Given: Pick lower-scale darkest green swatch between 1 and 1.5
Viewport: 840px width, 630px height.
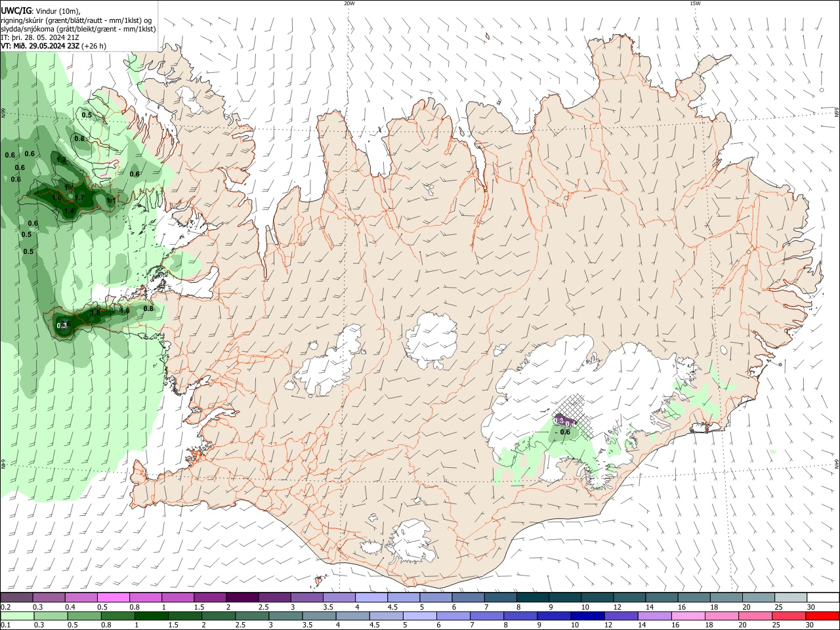Looking at the screenshot, I should click(151, 616).
